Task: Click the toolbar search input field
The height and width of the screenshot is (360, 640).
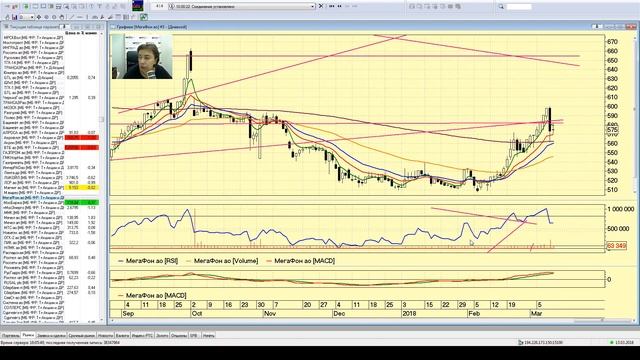Action: [x=519, y=7]
